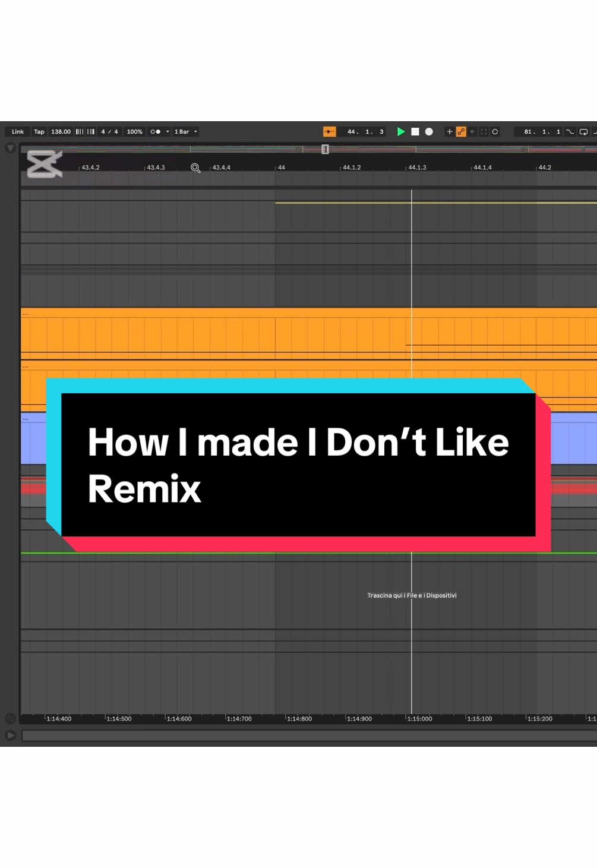The width and height of the screenshot is (597, 868).
Task: Start playback with the green Play button
Action: [401, 132]
